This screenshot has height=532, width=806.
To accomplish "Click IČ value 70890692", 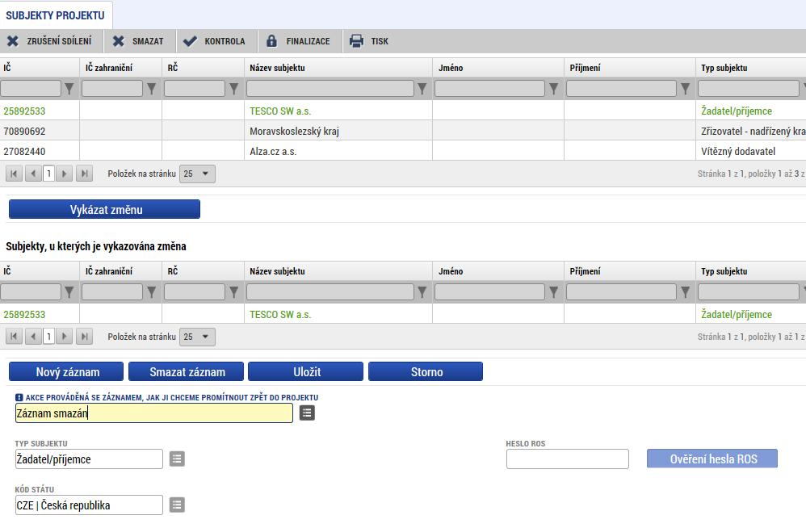I will [x=24, y=131].
